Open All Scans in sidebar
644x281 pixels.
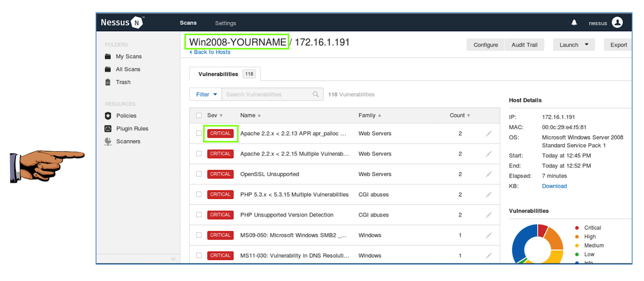tap(128, 69)
